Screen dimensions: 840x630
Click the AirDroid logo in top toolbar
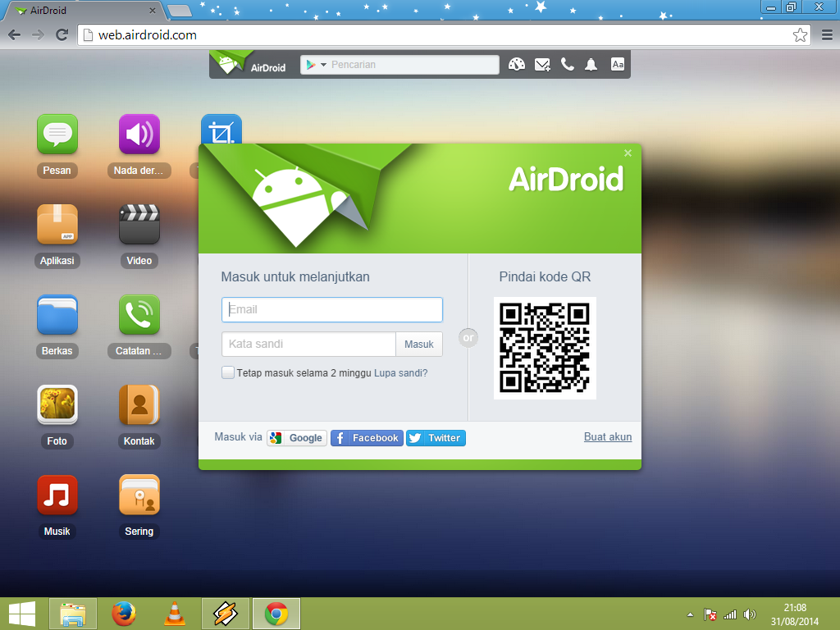click(x=249, y=64)
